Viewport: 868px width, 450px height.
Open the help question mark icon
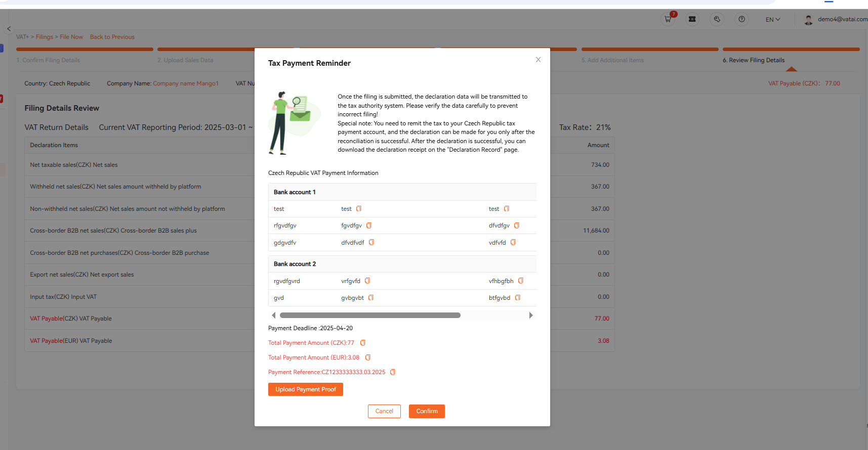pos(741,19)
